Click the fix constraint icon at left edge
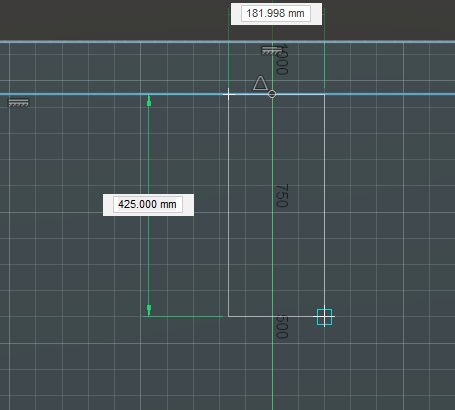Viewport: 455px width, 410px height. pos(19,103)
